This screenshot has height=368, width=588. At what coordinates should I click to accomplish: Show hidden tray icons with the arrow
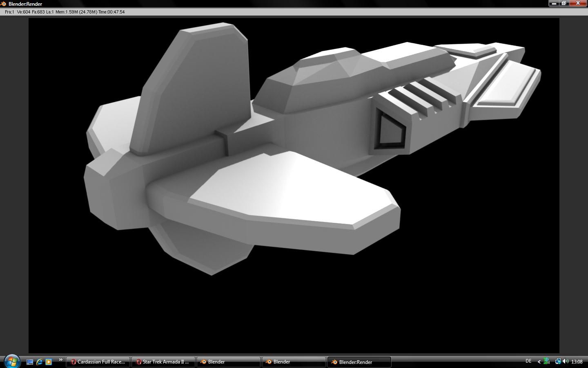pos(539,361)
